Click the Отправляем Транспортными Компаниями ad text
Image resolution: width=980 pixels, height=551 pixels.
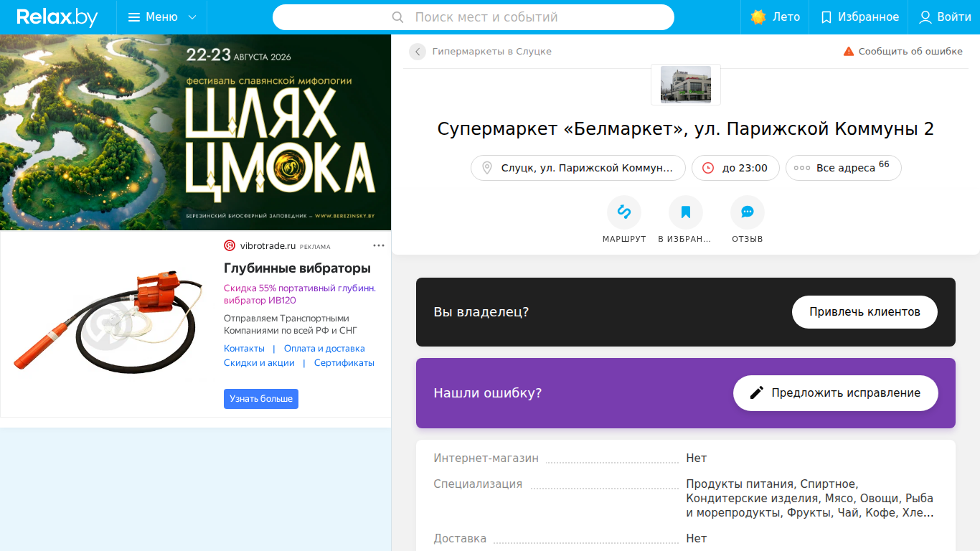(x=291, y=324)
